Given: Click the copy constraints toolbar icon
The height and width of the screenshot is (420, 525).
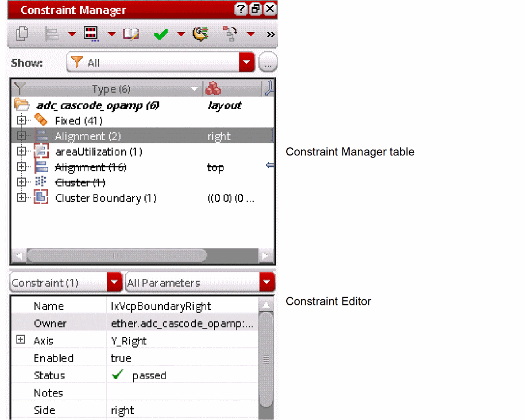Looking at the screenshot, I should click(22, 34).
